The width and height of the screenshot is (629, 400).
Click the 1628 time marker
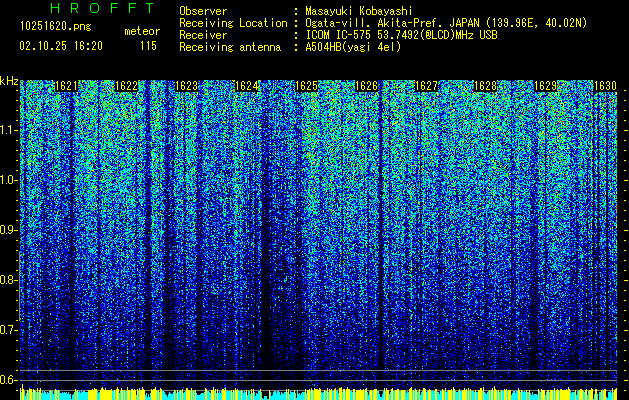pyautogui.click(x=485, y=86)
